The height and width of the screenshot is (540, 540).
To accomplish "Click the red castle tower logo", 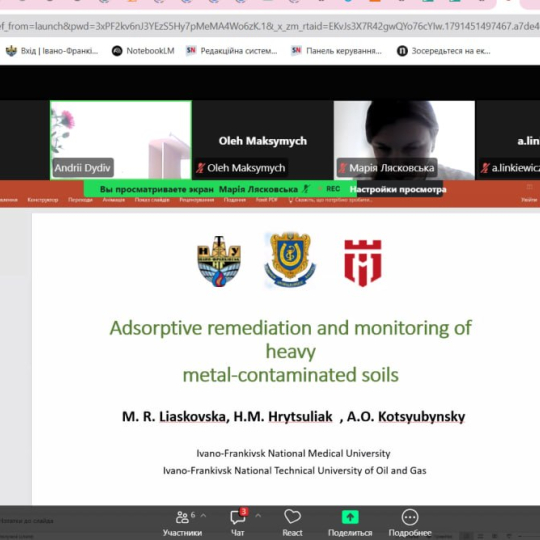I will coord(363,263).
